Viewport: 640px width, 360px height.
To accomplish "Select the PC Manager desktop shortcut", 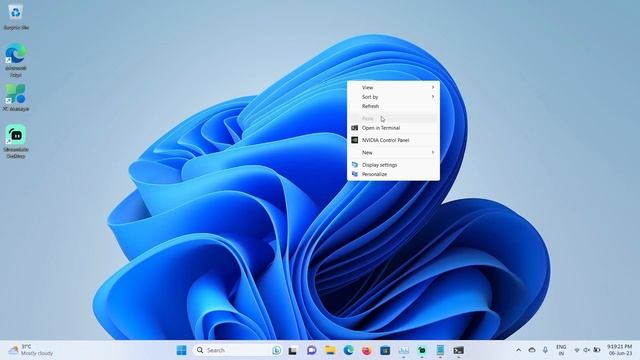I will pos(16,98).
